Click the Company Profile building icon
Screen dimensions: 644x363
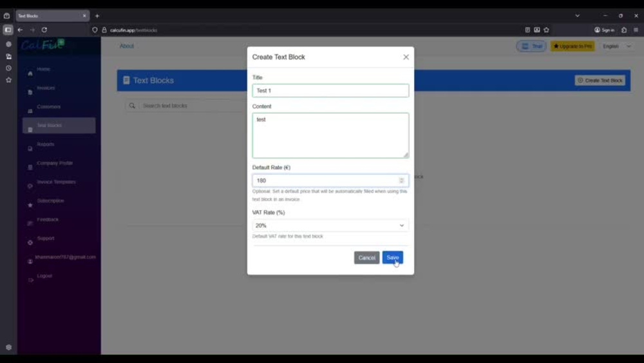tap(30, 168)
